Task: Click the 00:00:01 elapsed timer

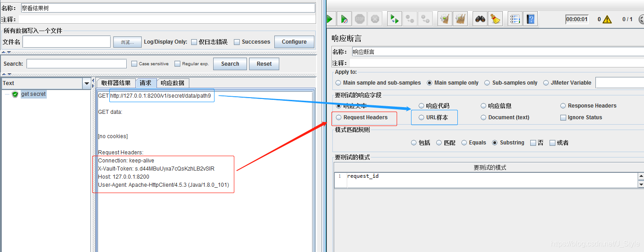Action: (577, 19)
